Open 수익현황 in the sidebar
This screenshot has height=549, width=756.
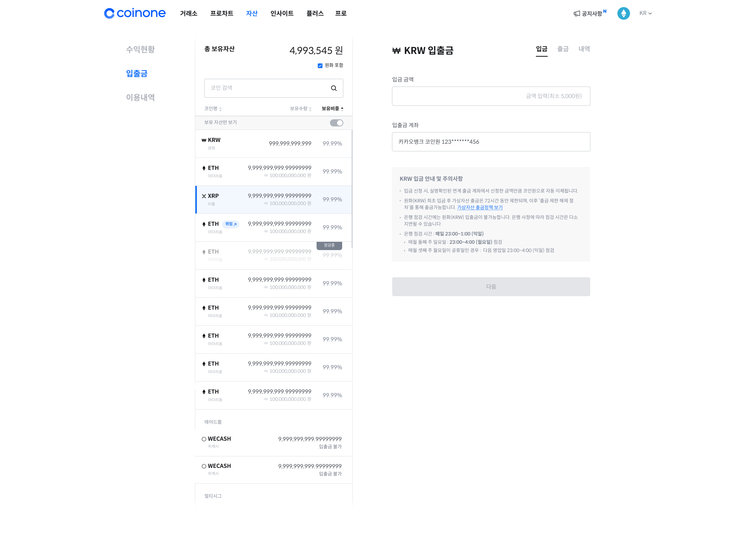pyautogui.click(x=140, y=50)
